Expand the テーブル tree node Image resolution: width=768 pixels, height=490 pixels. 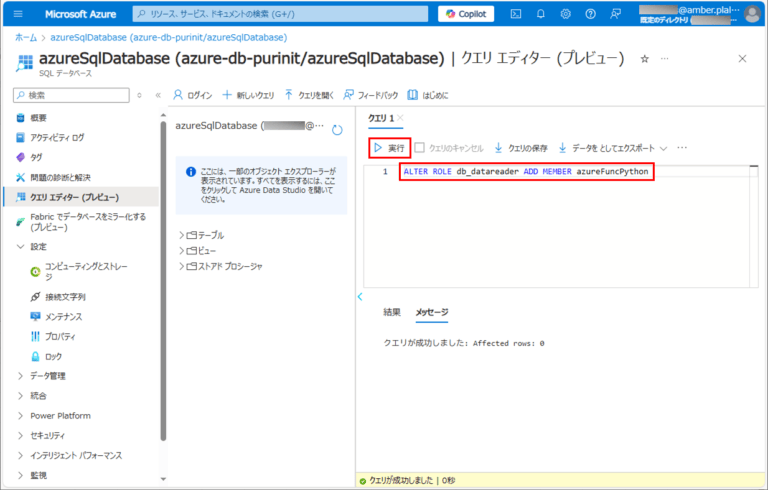[x=182, y=235]
